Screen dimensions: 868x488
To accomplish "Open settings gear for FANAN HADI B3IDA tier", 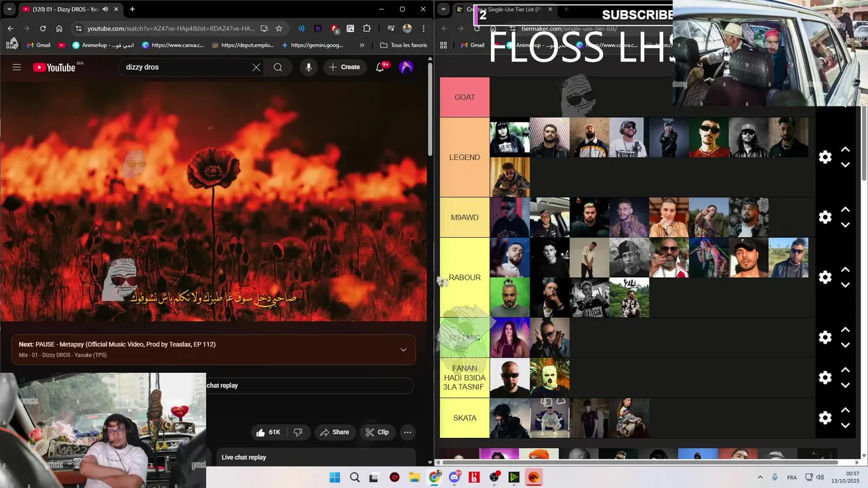I will 825,378.
